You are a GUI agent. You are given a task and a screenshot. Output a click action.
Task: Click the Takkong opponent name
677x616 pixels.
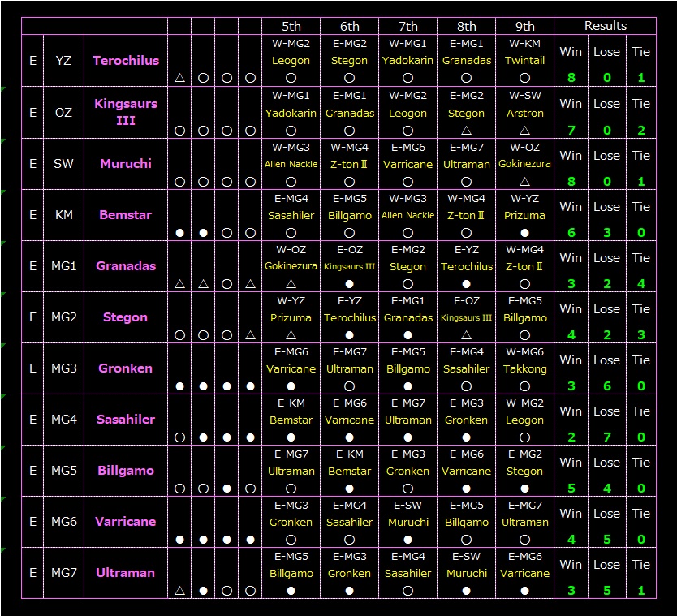tap(524, 368)
